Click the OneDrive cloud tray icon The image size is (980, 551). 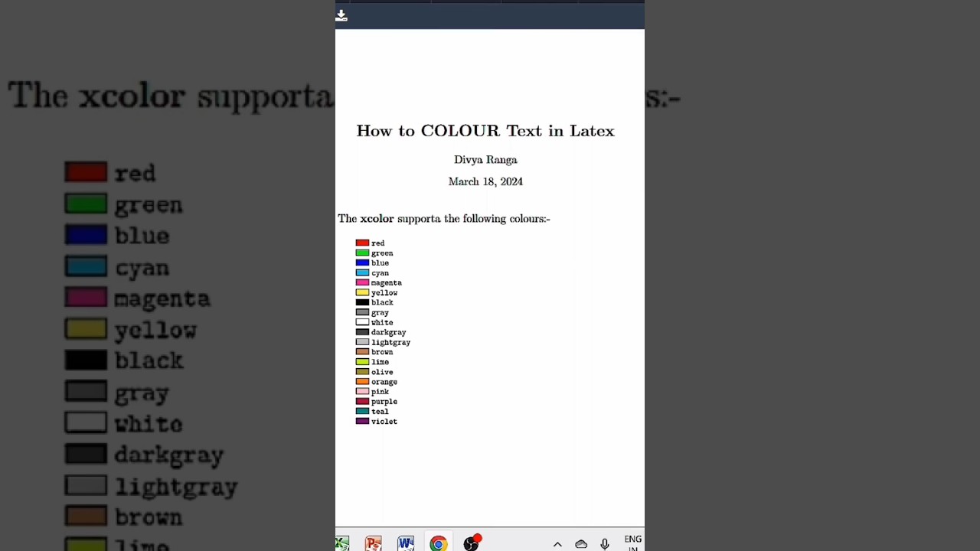(581, 544)
